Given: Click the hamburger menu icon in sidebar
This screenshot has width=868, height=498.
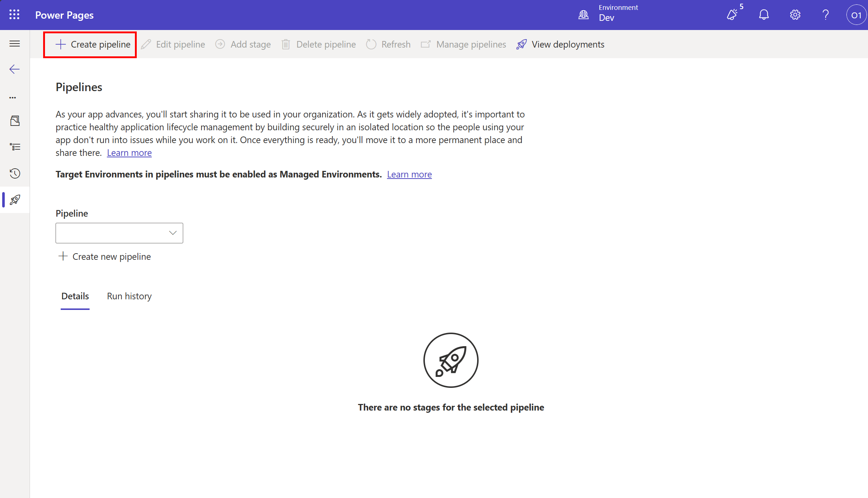Looking at the screenshot, I should click(x=15, y=44).
